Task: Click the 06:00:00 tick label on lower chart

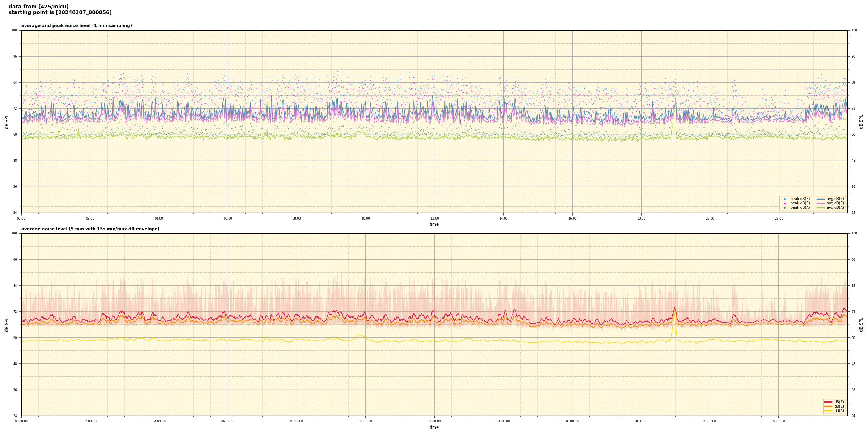Action: click(x=228, y=421)
